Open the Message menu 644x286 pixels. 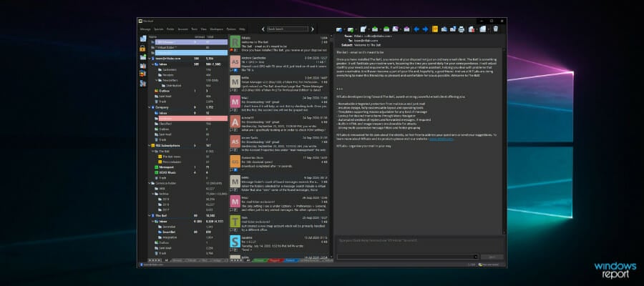click(x=145, y=29)
